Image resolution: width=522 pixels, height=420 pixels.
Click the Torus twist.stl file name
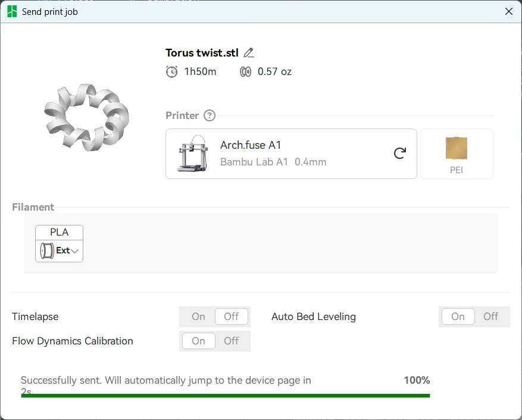tap(202, 53)
